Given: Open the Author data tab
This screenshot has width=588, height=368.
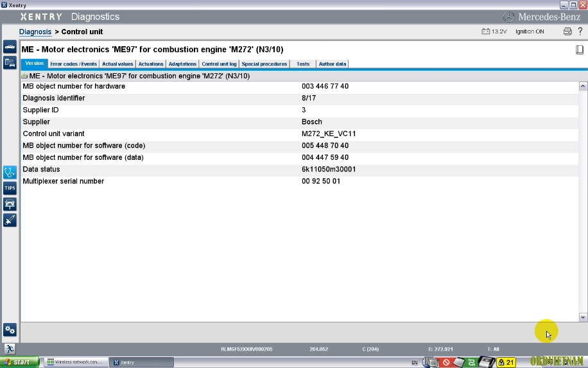Looking at the screenshot, I should pyautogui.click(x=333, y=64).
